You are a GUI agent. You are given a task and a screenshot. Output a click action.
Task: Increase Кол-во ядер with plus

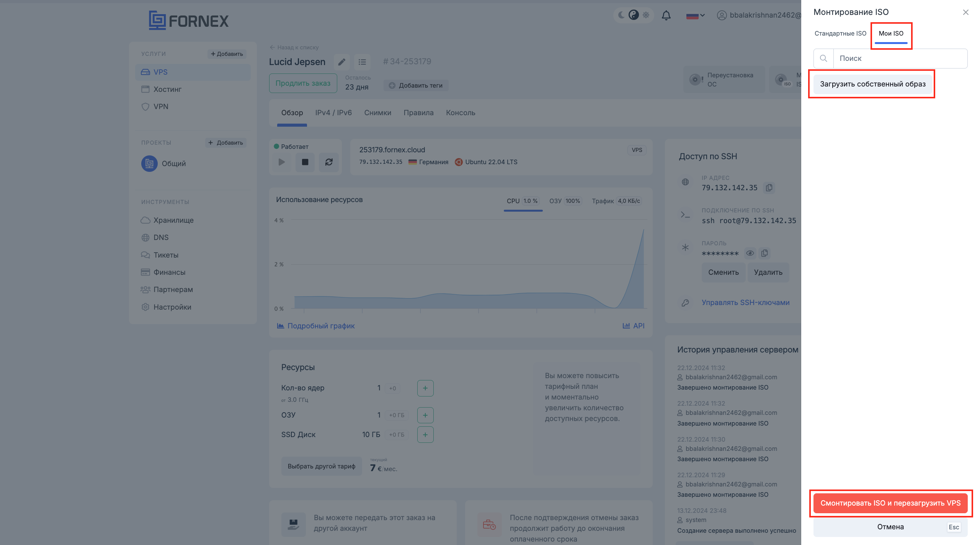click(425, 388)
